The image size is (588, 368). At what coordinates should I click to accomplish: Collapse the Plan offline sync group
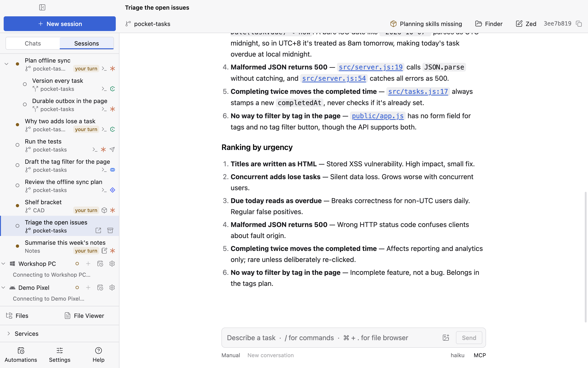point(7,64)
